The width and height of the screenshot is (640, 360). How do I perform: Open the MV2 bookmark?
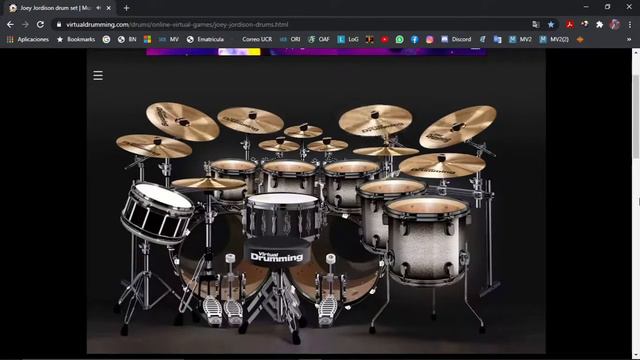(520, 39)
